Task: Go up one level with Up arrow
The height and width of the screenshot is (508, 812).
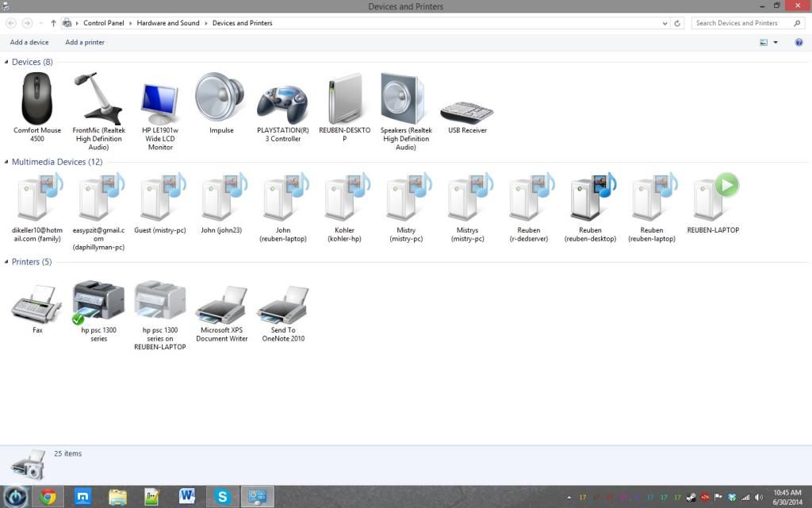Action: (x=53, y=23)
